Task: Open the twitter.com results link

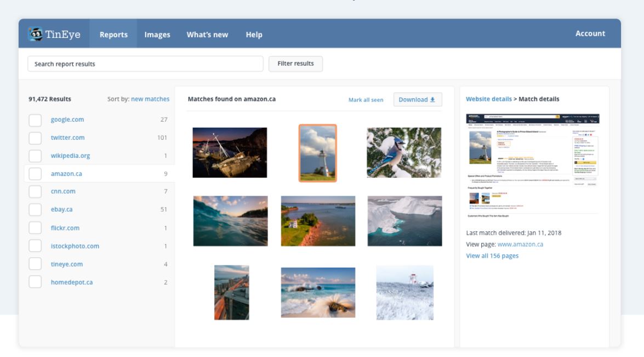Action: pyautogui.click(x=68, y=138)
